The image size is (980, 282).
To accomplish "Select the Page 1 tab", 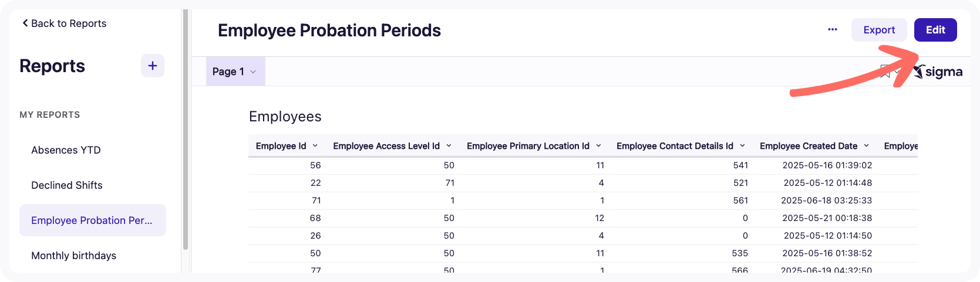I will click(235, 72).
